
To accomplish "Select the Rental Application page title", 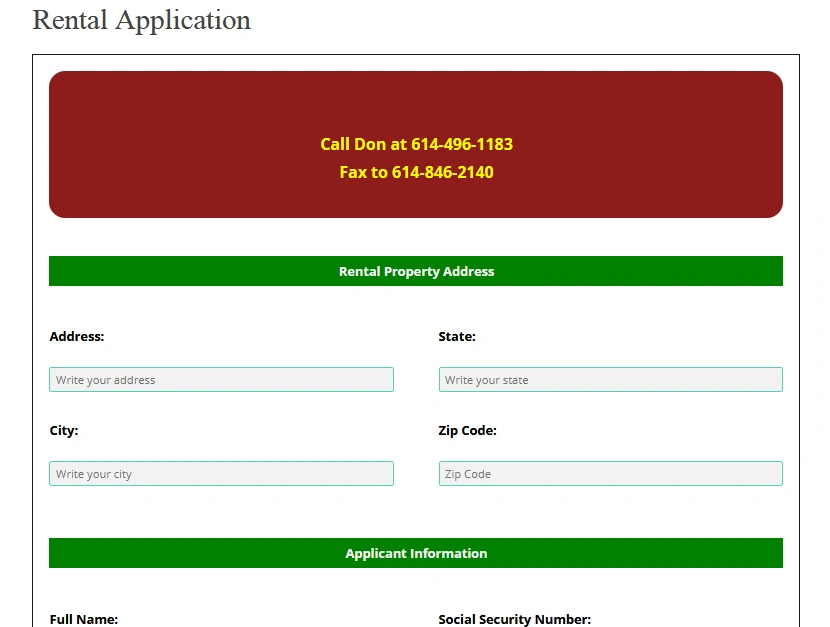I will tap(141, 20).
